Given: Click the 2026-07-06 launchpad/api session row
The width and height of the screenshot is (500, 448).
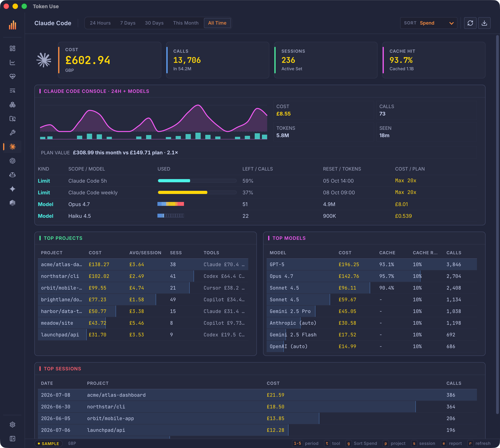Looking at the screenshot, I should click(x=257, y=430).
